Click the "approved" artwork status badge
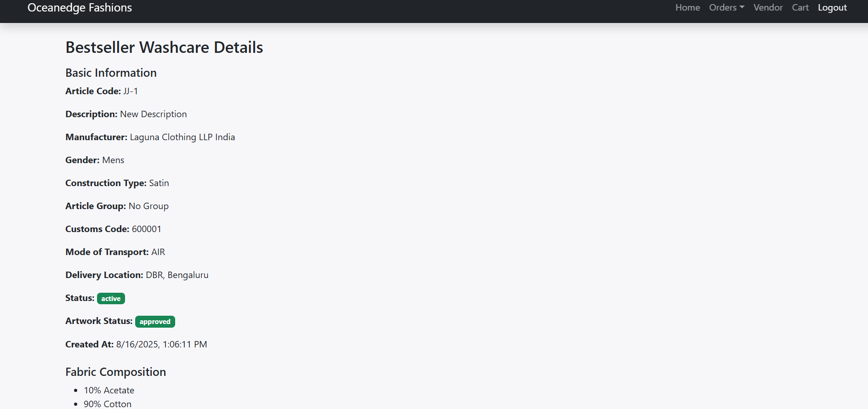The width and height of the screenshot is (868, 409). 155,322
